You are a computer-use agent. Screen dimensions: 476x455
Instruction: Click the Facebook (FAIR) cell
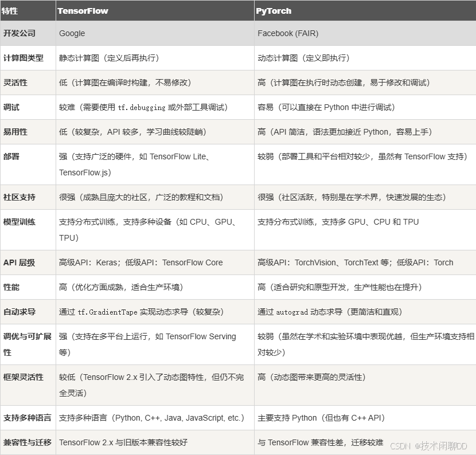tap(365, 33)
